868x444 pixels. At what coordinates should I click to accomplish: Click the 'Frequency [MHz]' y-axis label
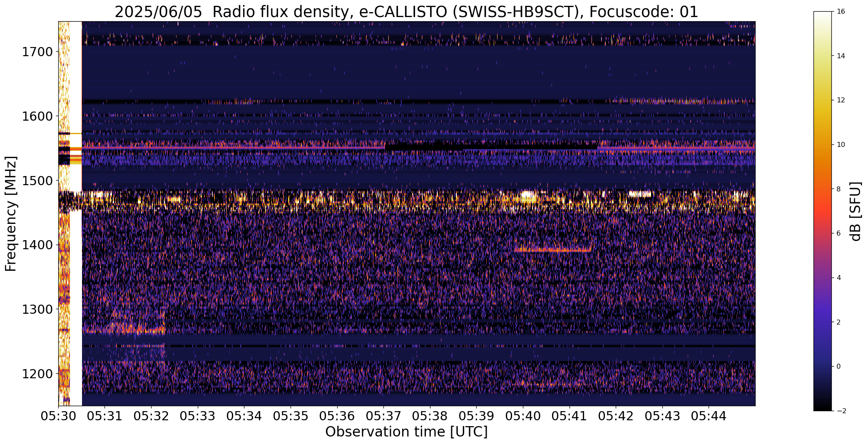pos(11,214)
